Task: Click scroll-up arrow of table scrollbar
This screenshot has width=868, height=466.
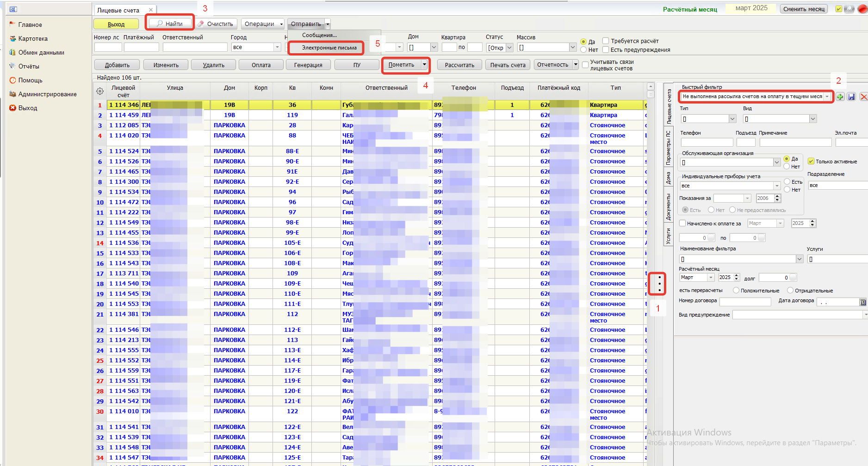Action: click(650, 87)
